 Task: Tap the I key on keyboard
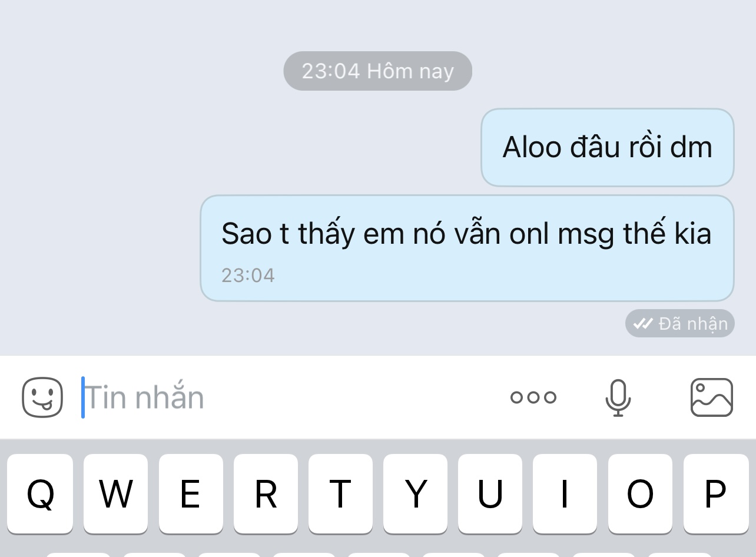pos(565,493)
